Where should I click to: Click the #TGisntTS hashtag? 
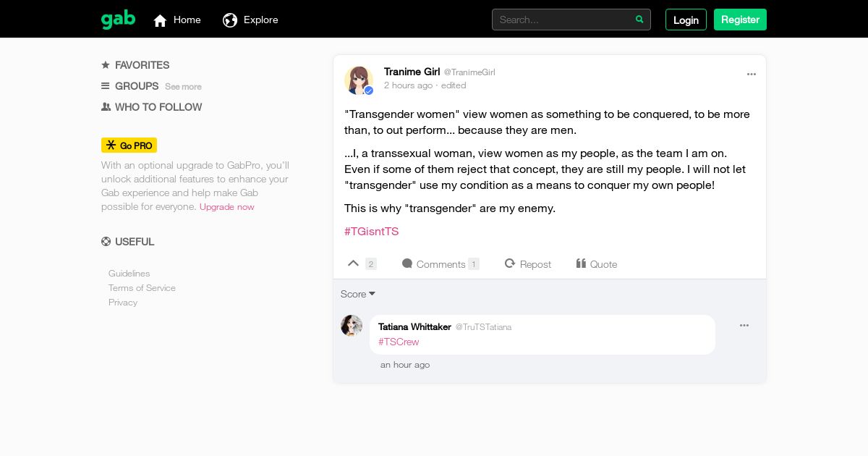click(372, 232)
